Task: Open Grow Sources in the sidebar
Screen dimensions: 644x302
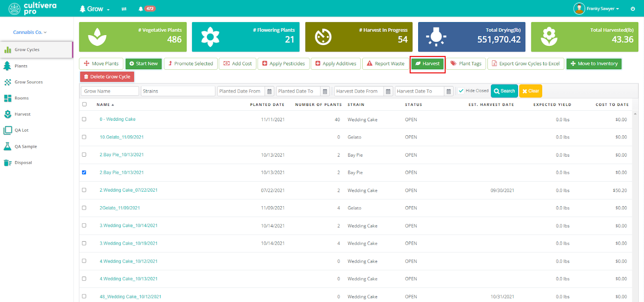Action: [x=28, y=82]
